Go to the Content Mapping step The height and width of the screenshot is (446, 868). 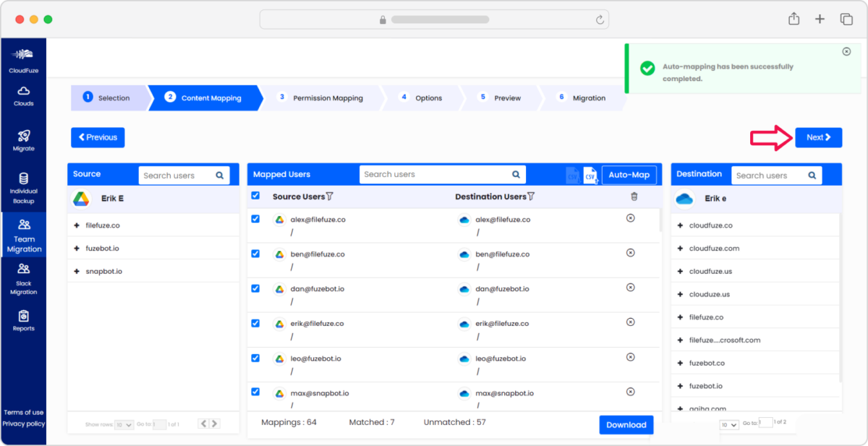point(205,98)
